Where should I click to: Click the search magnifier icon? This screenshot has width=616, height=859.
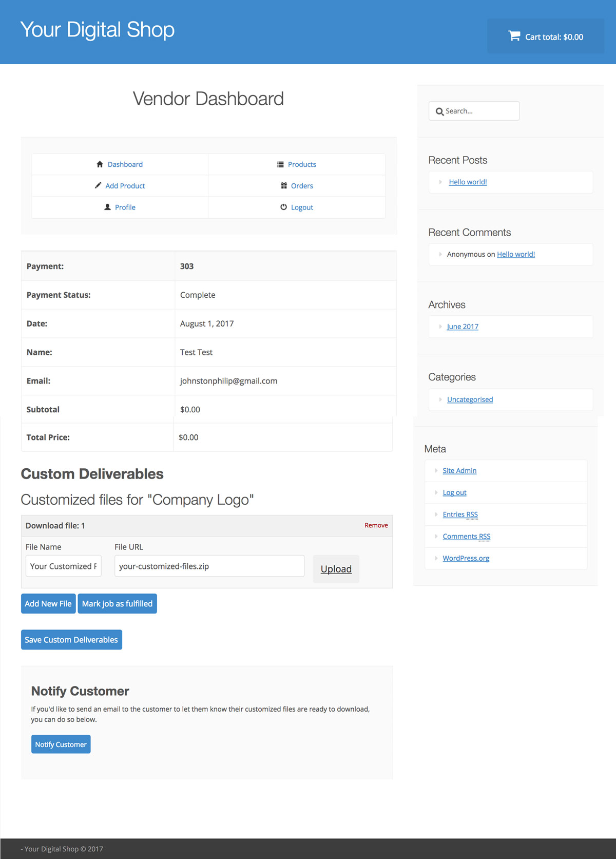[x=439, y=111]
